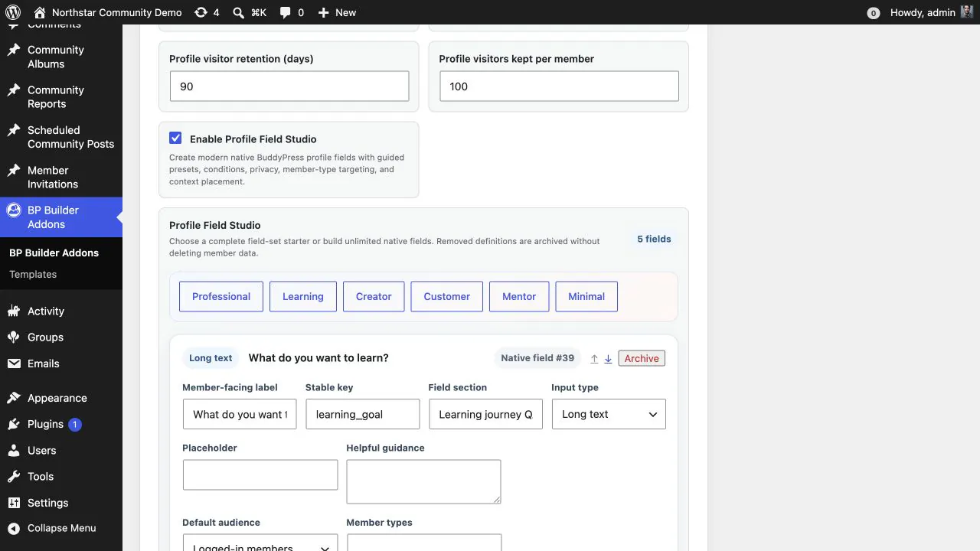Click the BP Builder Addons sidebar icon
The width and height of the screenshot is (980, 551).
(13, 210)
